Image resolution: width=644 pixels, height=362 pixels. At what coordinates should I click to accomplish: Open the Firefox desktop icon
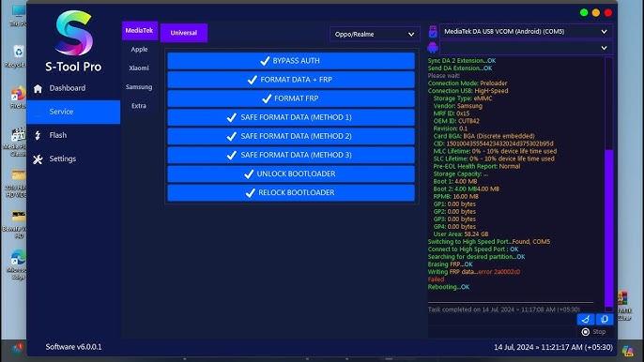(x=17, y=98)
